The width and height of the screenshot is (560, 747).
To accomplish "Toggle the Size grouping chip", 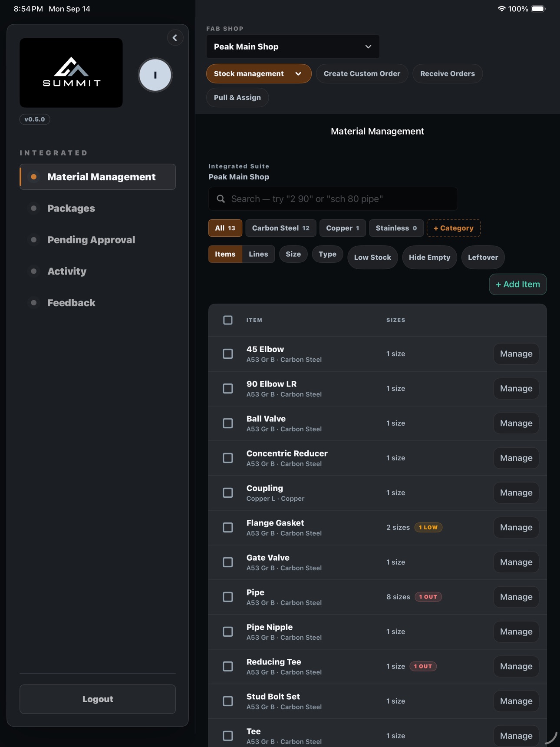I will point(293,254).
